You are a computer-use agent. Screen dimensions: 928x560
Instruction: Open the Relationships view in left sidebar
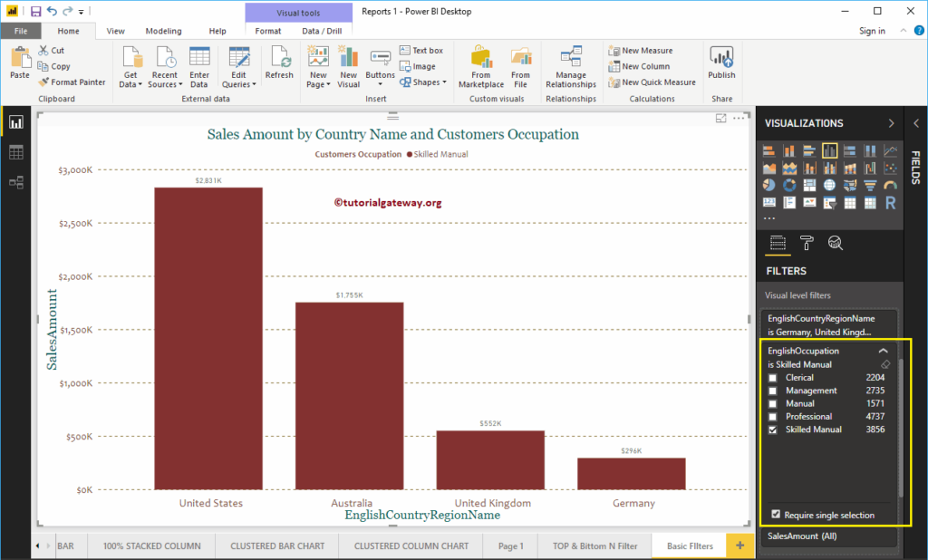tap(16, 182)
